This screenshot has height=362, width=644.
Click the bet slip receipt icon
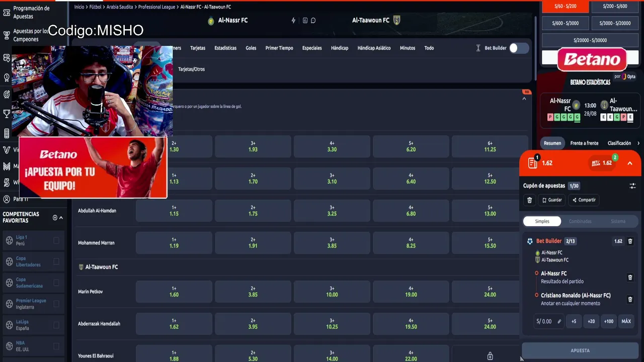532,163
